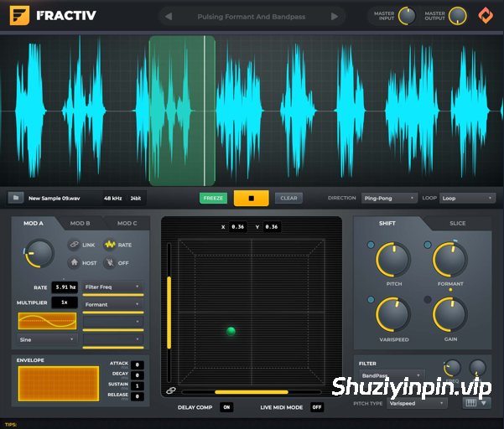Click the envelope shape display
The height and width of the screenshot is (429, 504).
click(59, 384)
